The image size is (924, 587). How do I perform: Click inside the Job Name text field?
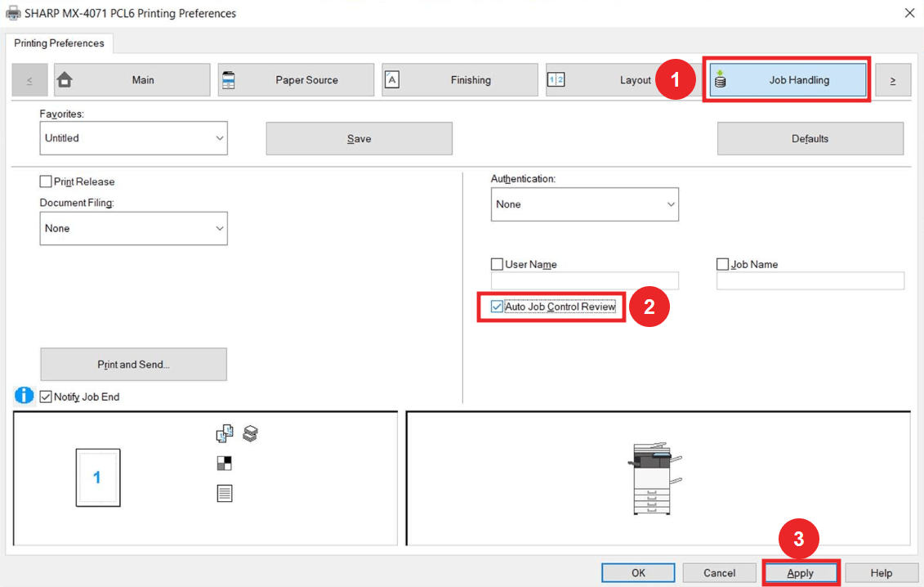tap(810, 280)
